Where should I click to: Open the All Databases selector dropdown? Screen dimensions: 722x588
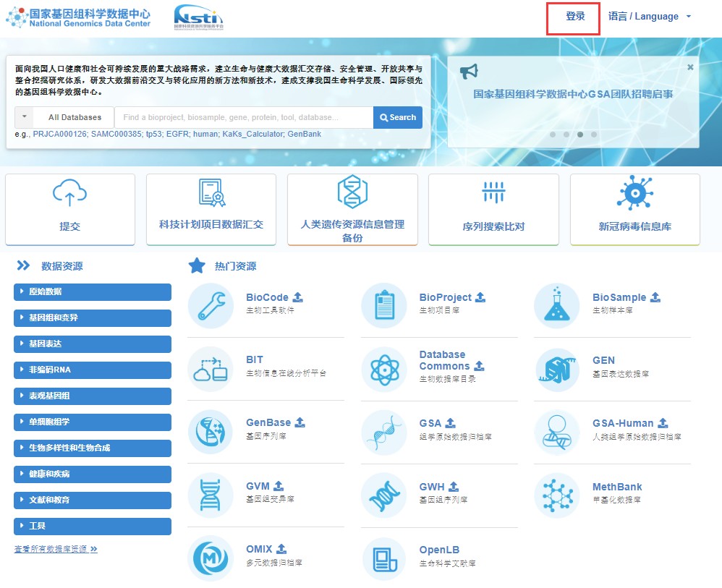[64, 117]
